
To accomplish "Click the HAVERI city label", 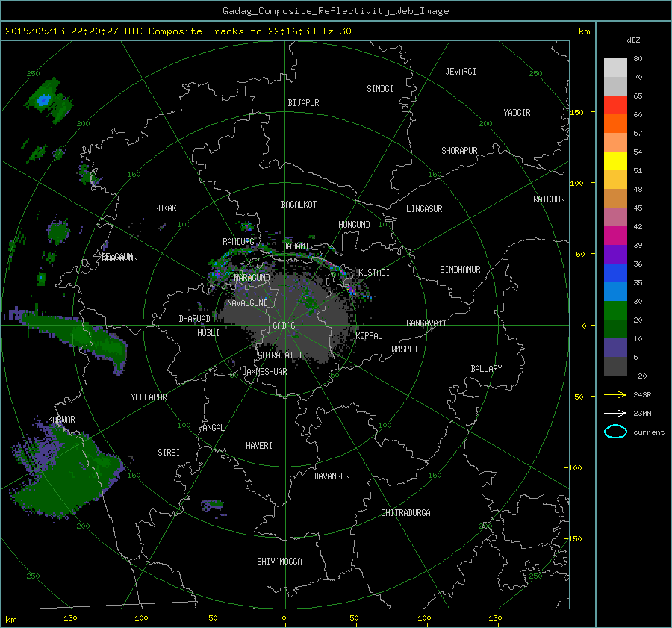I will [x=259, y=446].
